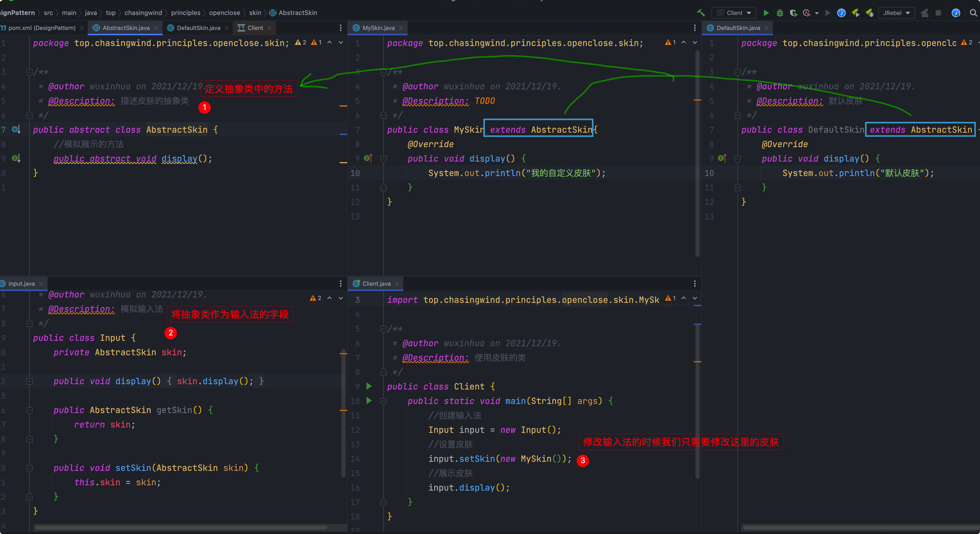Click run gutter arrow beside main method
Screen dimensions: 980x534
pyautogui.click(x=369, y=400)
